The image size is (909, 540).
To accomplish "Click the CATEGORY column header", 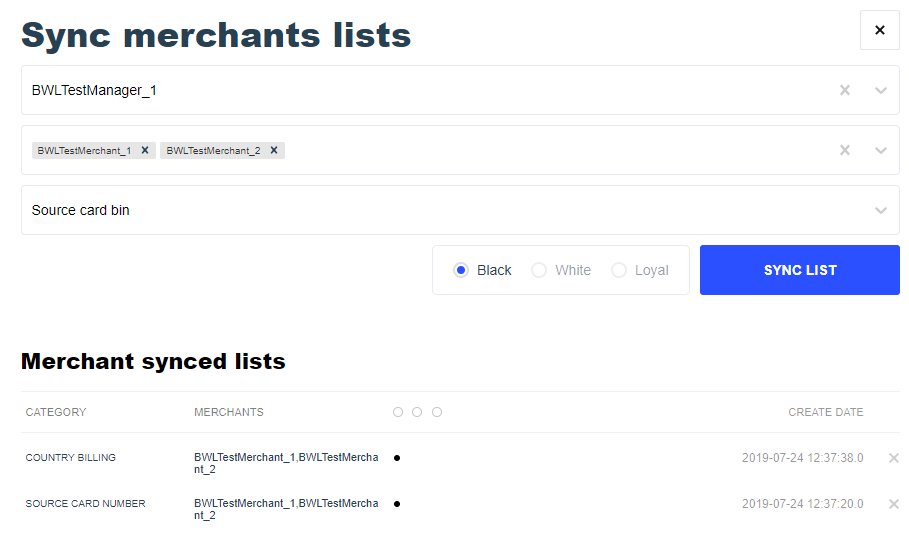I will click(56, 412).
